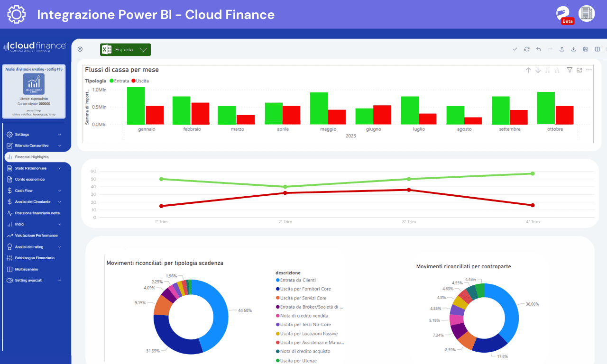Select Uscita per Servizi Core legend entry
Image resolution: width=607 pixels, height=364 pixels.
click(x=301, y=298)
